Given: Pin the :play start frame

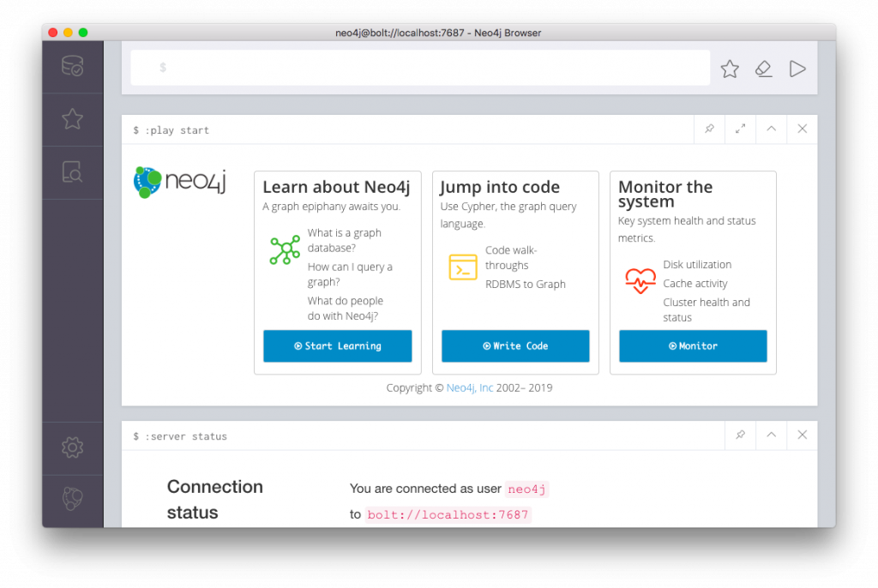Looking at the screenshot, I should tap(709, 129).
